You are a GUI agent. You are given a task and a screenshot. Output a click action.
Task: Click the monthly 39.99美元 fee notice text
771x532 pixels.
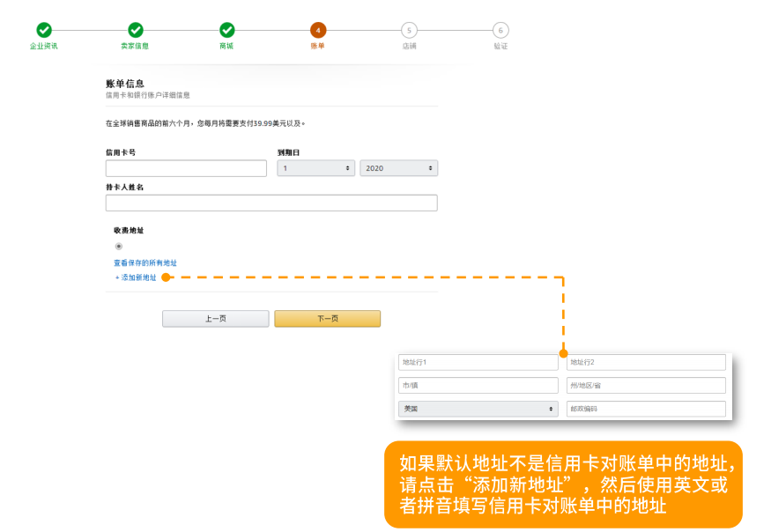pyautogui.click(x=205, y=123)
